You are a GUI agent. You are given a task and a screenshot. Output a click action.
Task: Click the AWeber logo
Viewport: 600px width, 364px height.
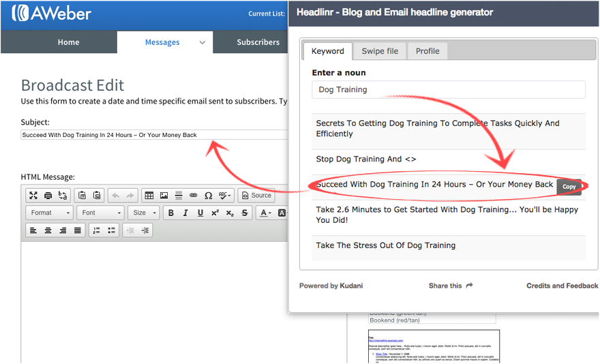point(51,13)
